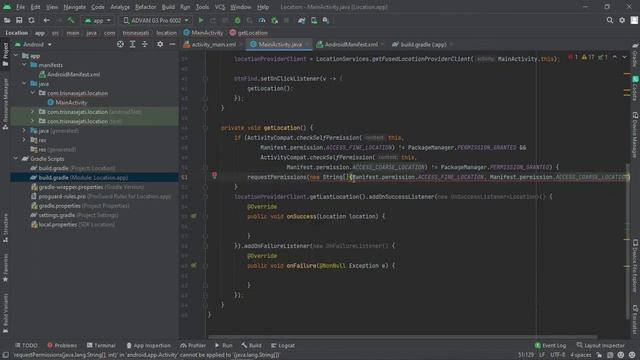640x360 pixels.
Task: Go to next highlighted error down arrow
Action: tap(624, 58)
